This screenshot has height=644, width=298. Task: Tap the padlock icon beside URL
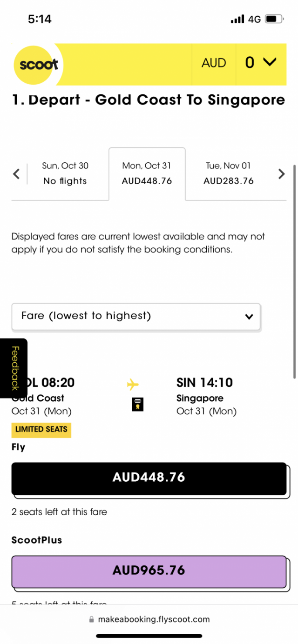pyautogui.click(x=91, y=620)
